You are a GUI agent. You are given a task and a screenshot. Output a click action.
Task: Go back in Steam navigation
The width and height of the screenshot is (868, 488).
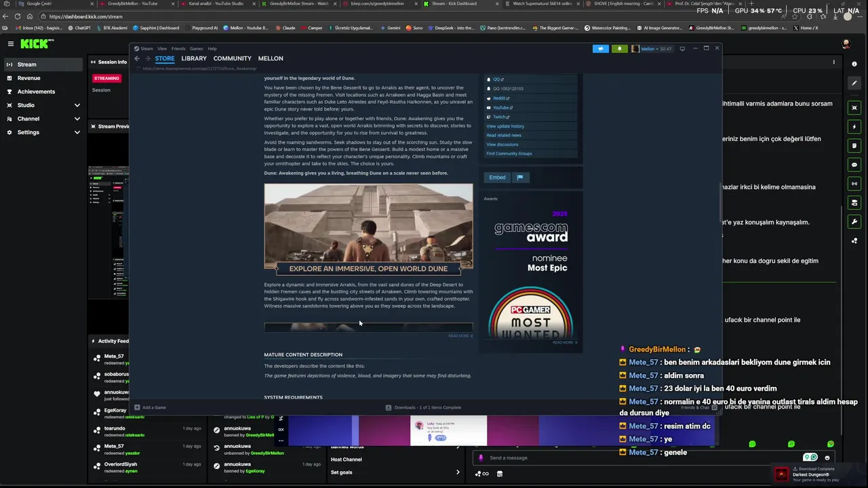tap(137, 58)
